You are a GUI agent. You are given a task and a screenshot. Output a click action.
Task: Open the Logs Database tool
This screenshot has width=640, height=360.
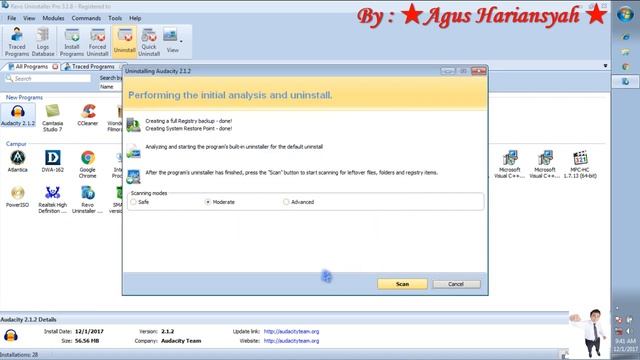coord(42,42)
